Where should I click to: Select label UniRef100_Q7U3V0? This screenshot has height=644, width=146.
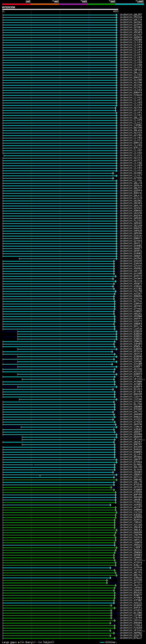(131, 266)
